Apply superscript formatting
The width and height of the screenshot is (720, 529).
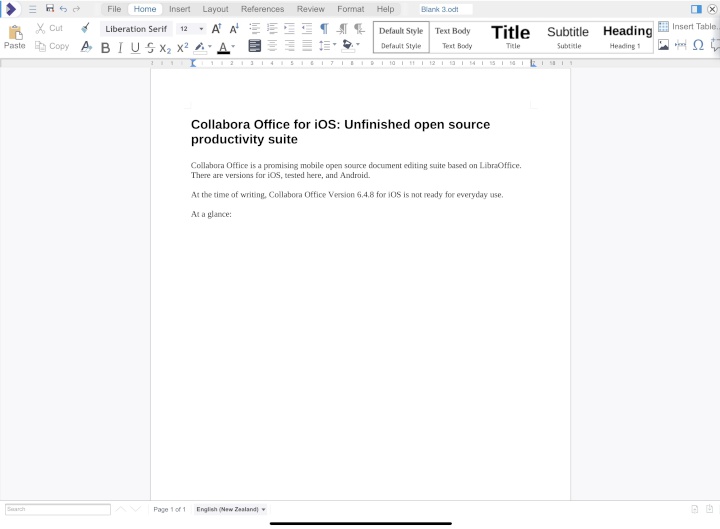183,47
